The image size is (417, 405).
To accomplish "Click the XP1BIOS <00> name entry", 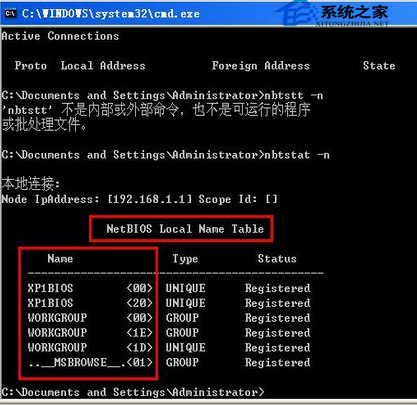I will point(90,288).
